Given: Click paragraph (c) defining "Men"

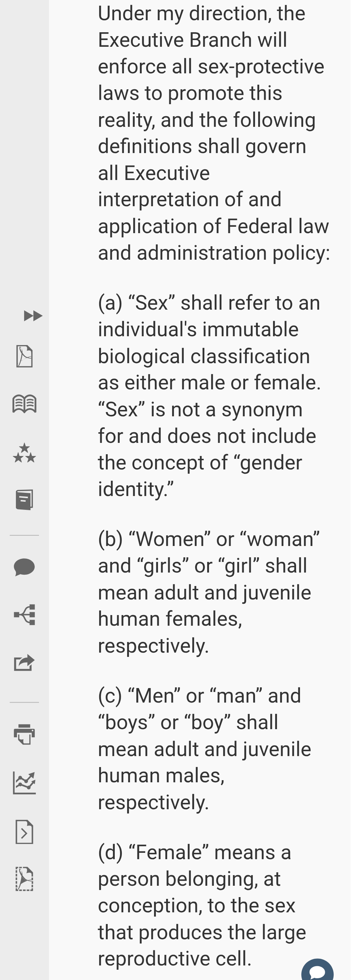Looking at the screenshot, I should pos(205,749).
